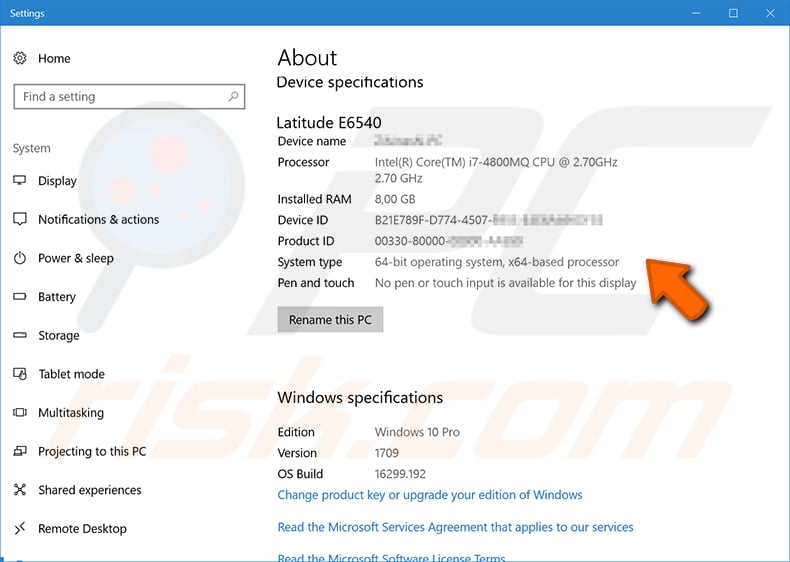Click inside the Find a setting field
This screenshot has width=790, height=562.
tap(120, 97)
